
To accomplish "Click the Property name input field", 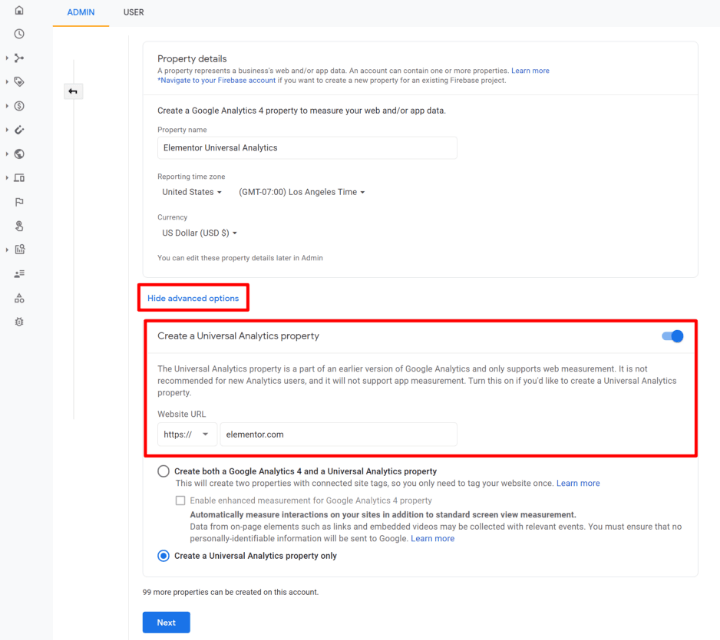I will tap(307, 148).
